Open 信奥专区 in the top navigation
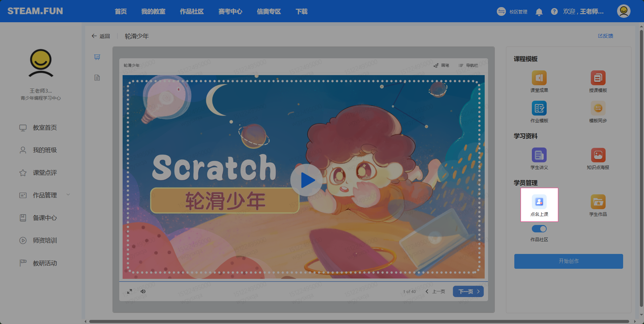This screenshot has width=644, height=324. click(269, 11)
